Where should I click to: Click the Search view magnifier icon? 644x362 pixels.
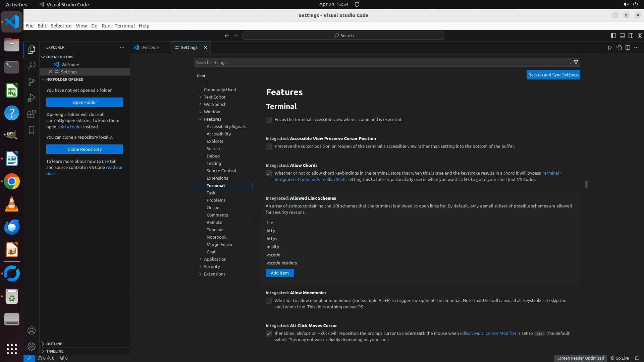(32, 65)
